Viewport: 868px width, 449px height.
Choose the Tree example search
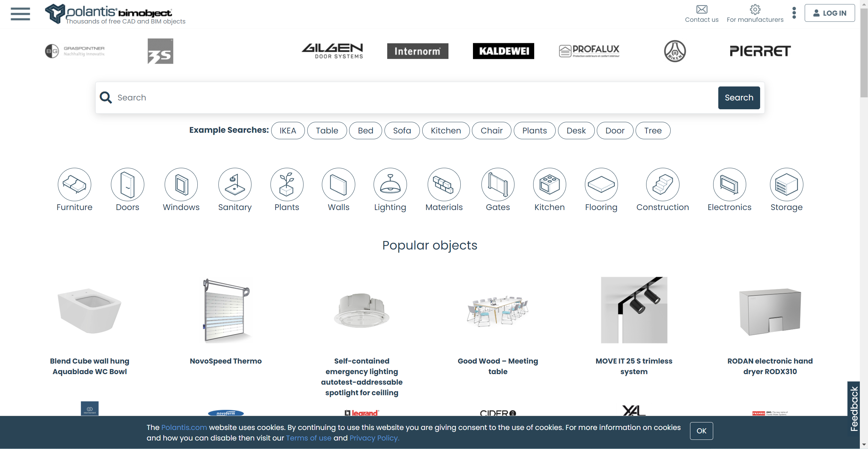(653, 131)
